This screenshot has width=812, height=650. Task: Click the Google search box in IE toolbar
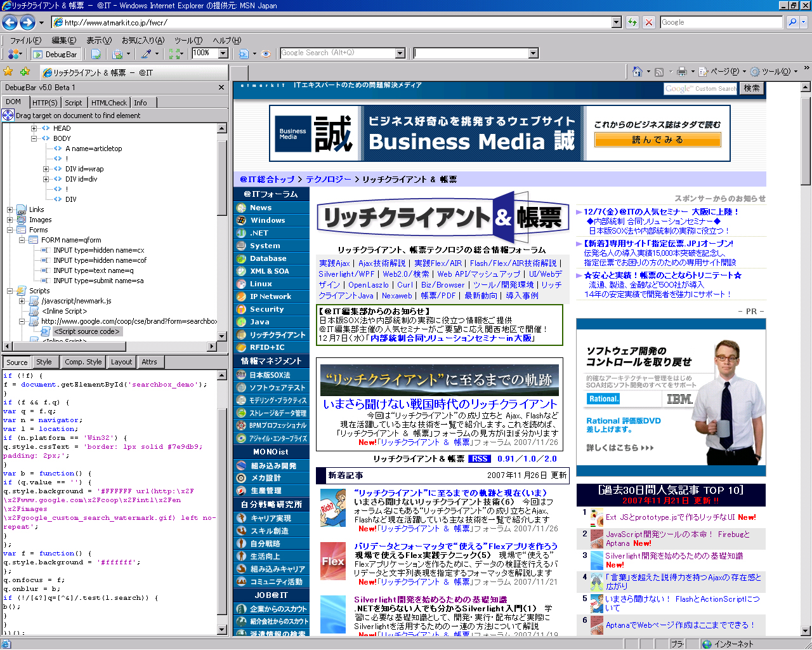pos(721,22)
